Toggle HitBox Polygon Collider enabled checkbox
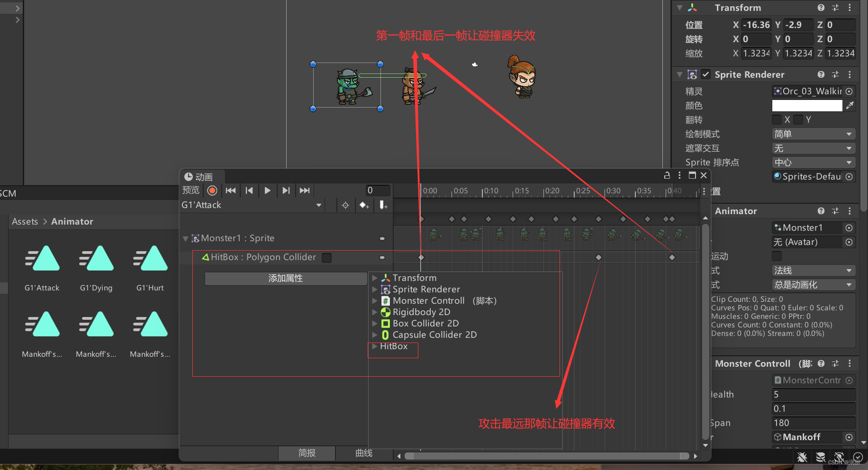Screen dimensions: 868x470 [x=326, y=257]
